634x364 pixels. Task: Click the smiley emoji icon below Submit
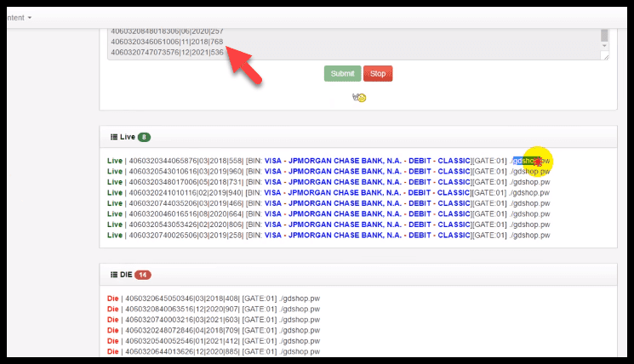click(x=359, y=97)
